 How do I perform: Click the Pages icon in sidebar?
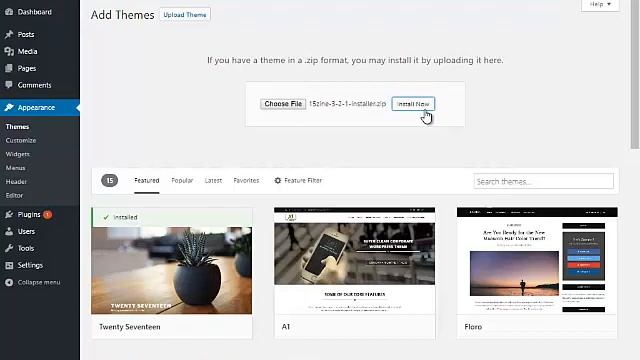9,68
